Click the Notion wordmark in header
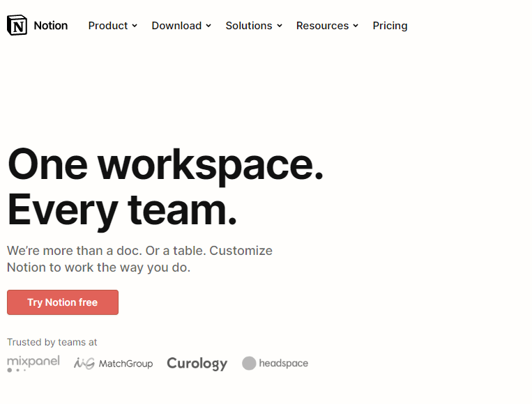Screen dimensions: 532x404 (x=51, y=25)
